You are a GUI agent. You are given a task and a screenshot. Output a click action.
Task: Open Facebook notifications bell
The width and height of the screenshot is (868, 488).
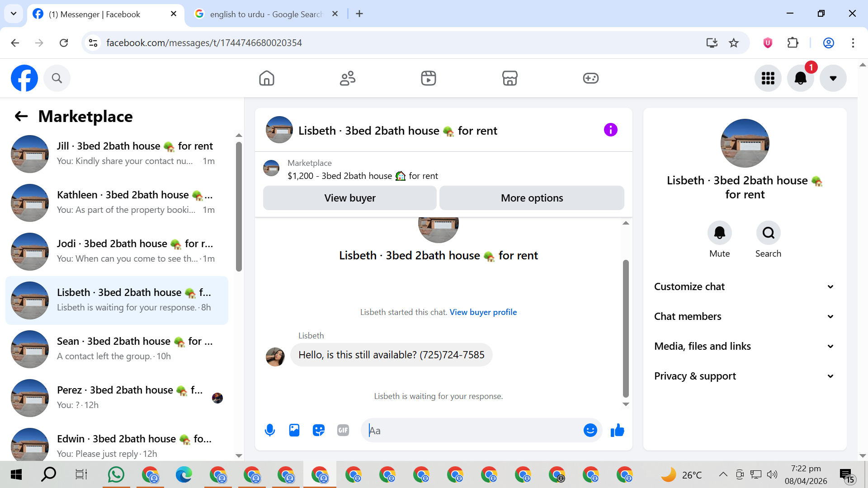pos(800,78)
